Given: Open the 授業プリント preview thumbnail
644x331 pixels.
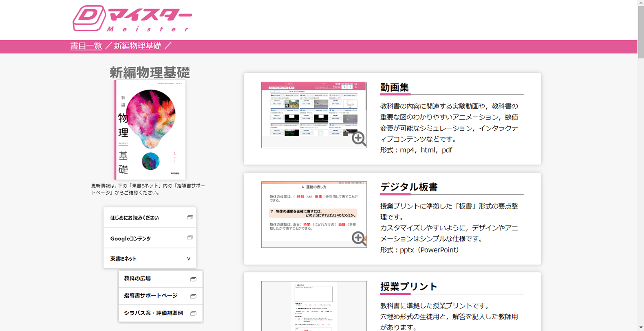Looking at the screenshot, I should [314, 306].
